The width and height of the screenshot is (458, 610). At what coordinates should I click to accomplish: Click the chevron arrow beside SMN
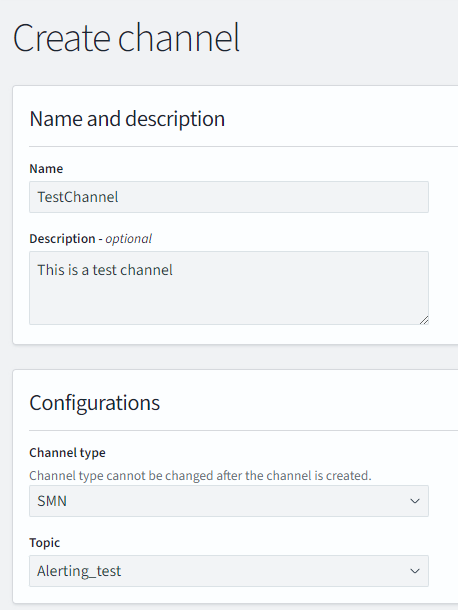click(x=415, y=501)
